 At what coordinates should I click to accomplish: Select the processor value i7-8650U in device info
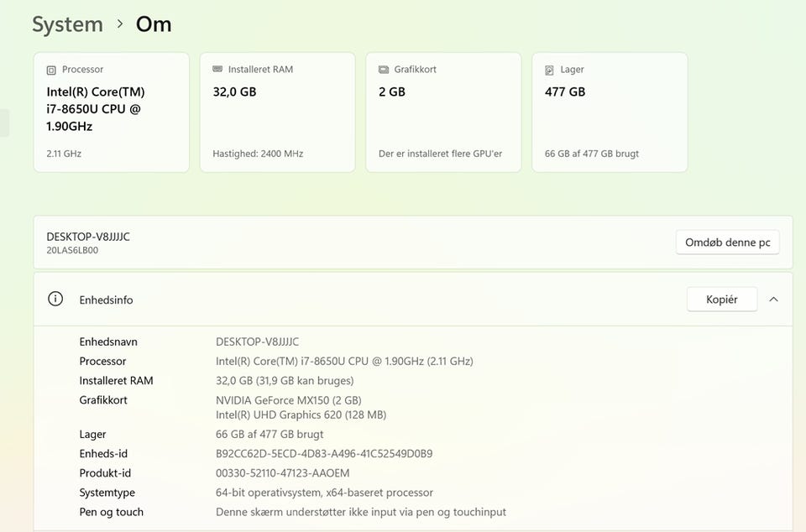point(344,362)
